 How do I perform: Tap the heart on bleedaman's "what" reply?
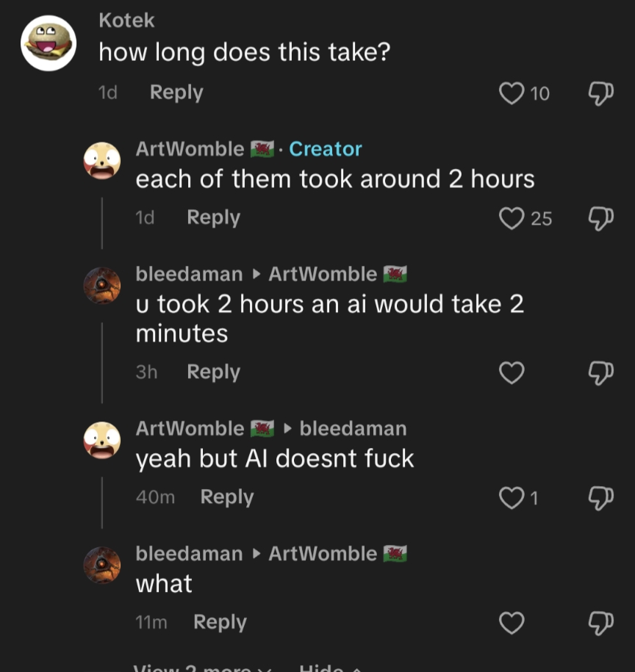coord(512,623)
